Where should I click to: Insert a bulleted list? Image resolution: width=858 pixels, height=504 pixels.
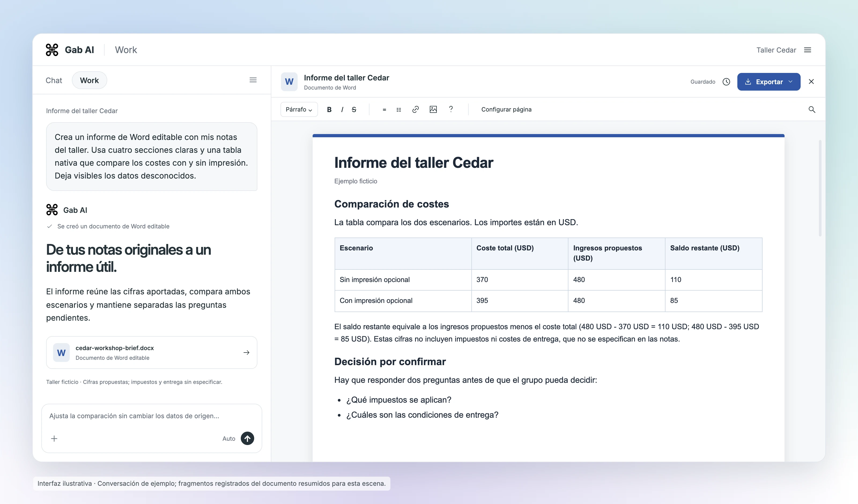pos(384,110)
